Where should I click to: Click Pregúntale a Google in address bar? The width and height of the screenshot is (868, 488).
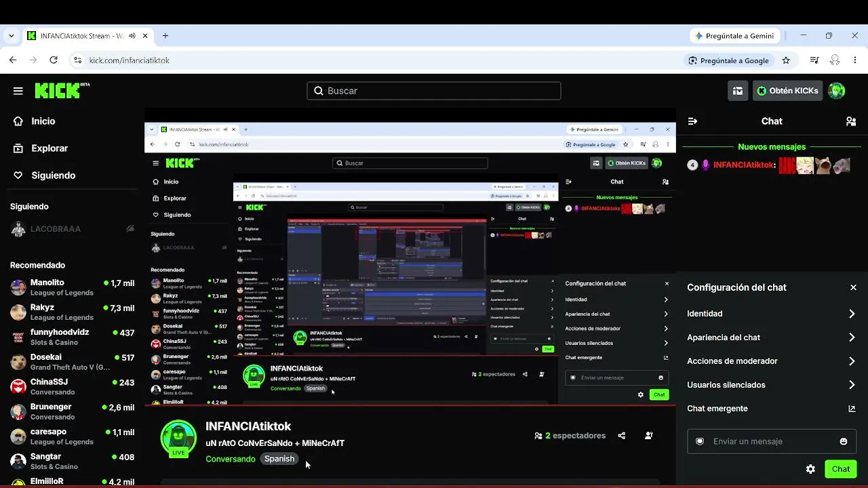pos(728,60)
